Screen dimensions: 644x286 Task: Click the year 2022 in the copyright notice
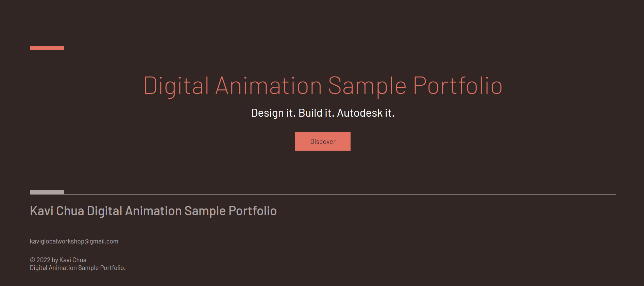pos(44,260)
